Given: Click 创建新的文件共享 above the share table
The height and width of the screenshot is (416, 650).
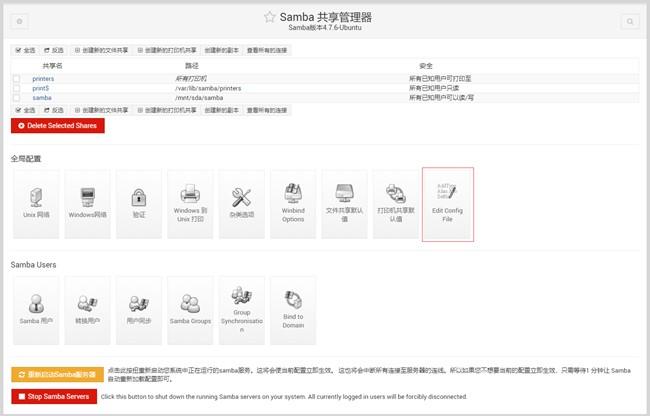Looking at the screenshot, I should click(102, 50).
